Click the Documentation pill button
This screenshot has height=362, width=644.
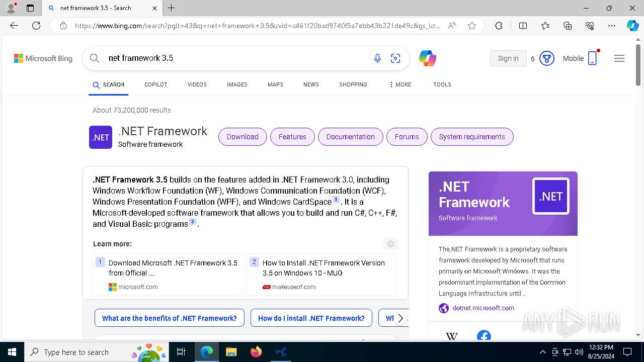pyautogui.click(x=351, y=137)
